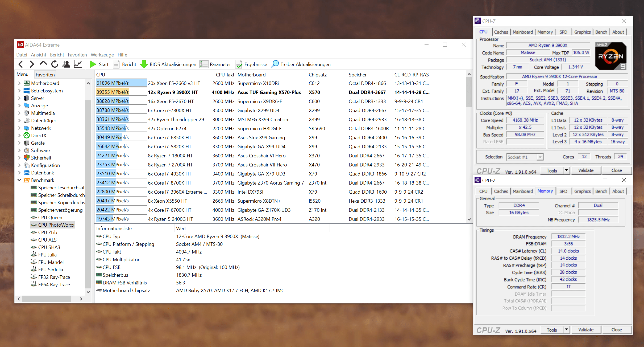Switch to the Favoriten sidebar tab
This screenshot has height=347, width=644.
(x=45, y=75)
